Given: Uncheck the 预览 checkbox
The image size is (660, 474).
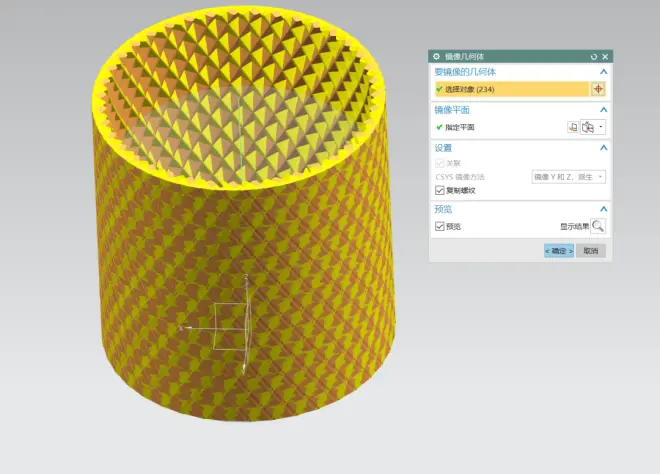Looking at the screenshot, I should point(440,227).
